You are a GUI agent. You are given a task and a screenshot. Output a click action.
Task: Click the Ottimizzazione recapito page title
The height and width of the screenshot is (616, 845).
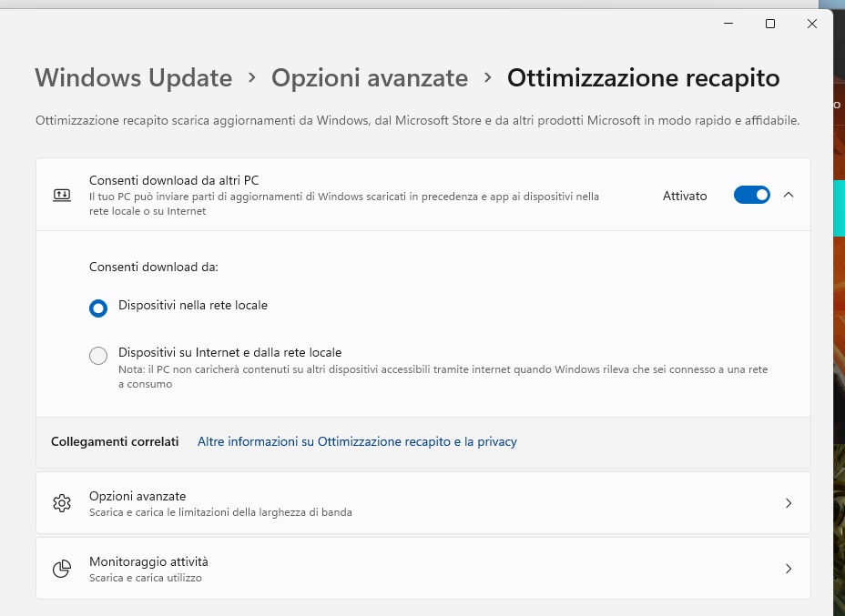pos(643,78)
